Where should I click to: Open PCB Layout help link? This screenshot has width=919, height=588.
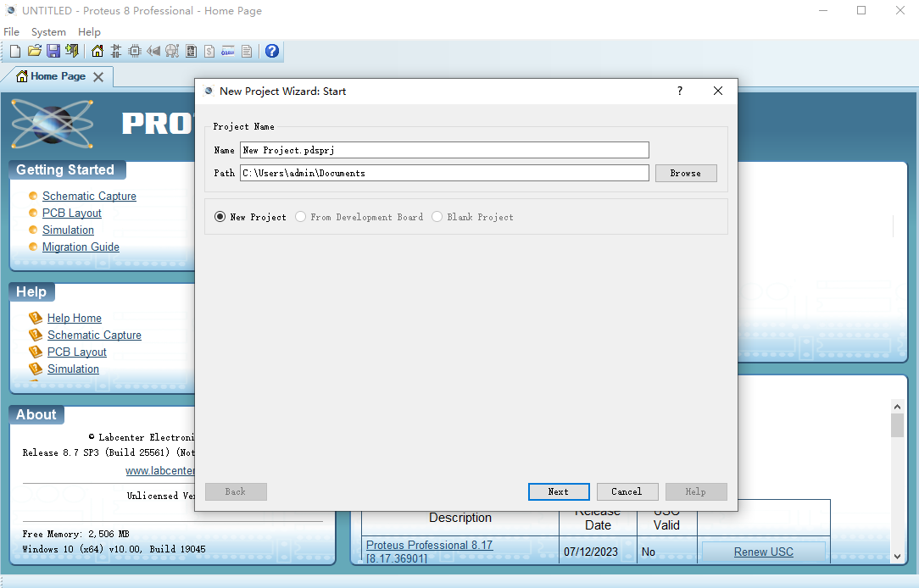(77, 352)
